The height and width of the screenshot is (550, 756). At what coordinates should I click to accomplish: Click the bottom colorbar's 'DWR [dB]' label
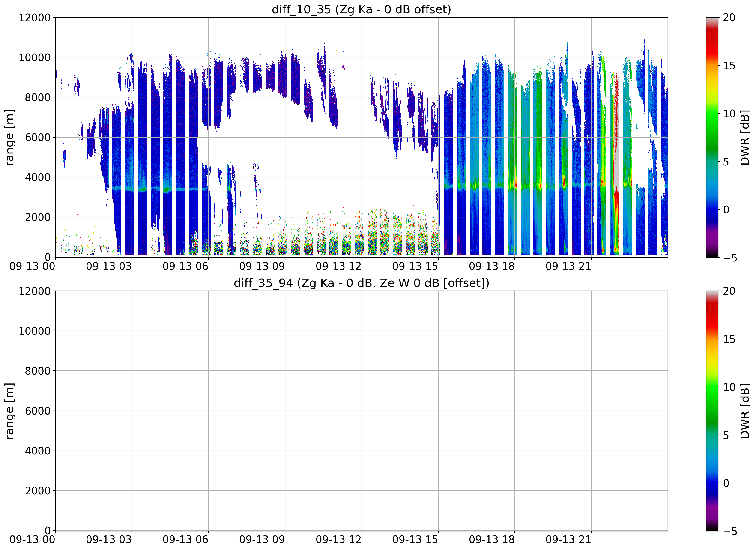point(744,411)
